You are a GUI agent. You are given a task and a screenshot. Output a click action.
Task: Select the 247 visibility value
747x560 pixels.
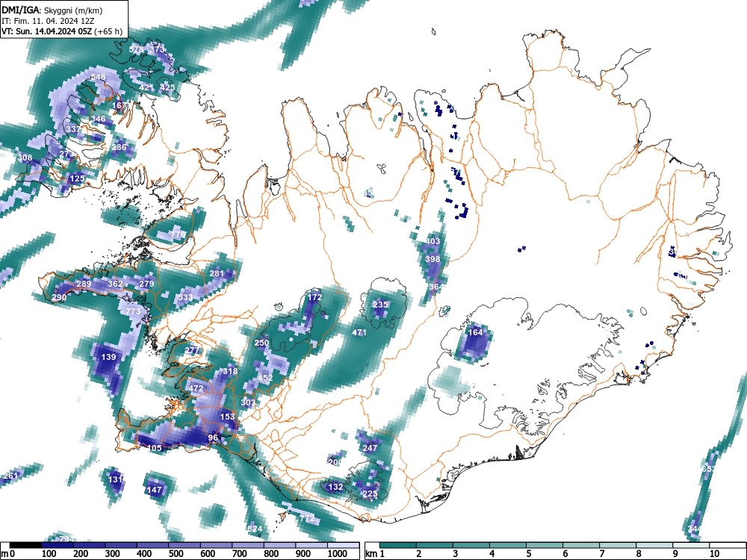point(371,448)
